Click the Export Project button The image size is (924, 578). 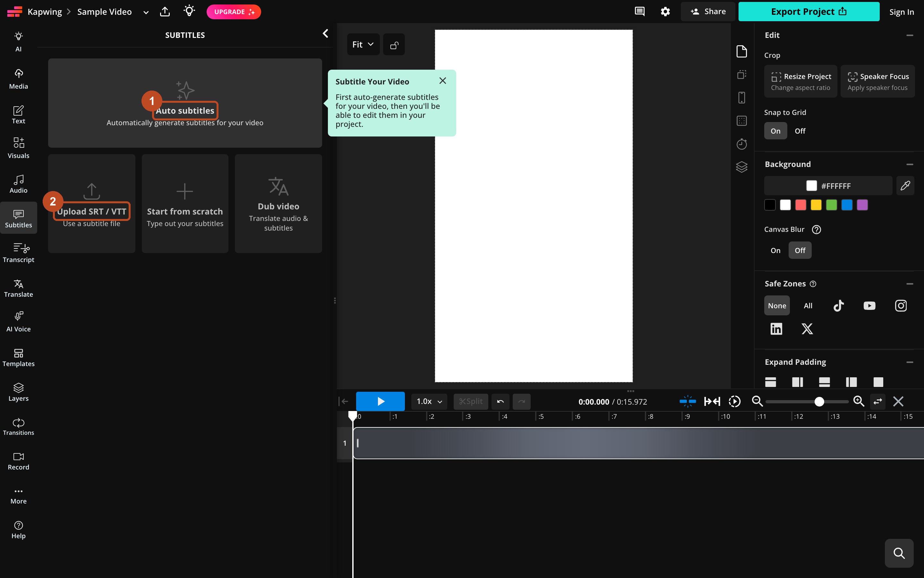tap(809, 12)
